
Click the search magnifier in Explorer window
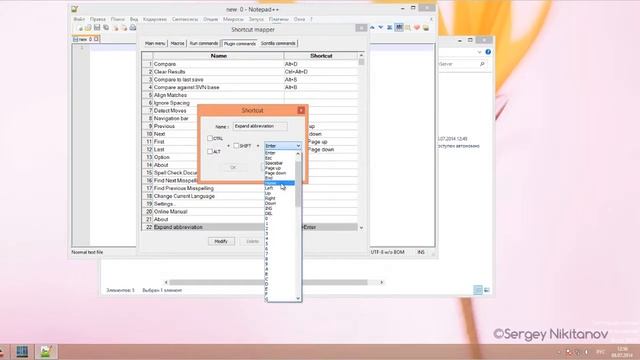pos(482,64)
